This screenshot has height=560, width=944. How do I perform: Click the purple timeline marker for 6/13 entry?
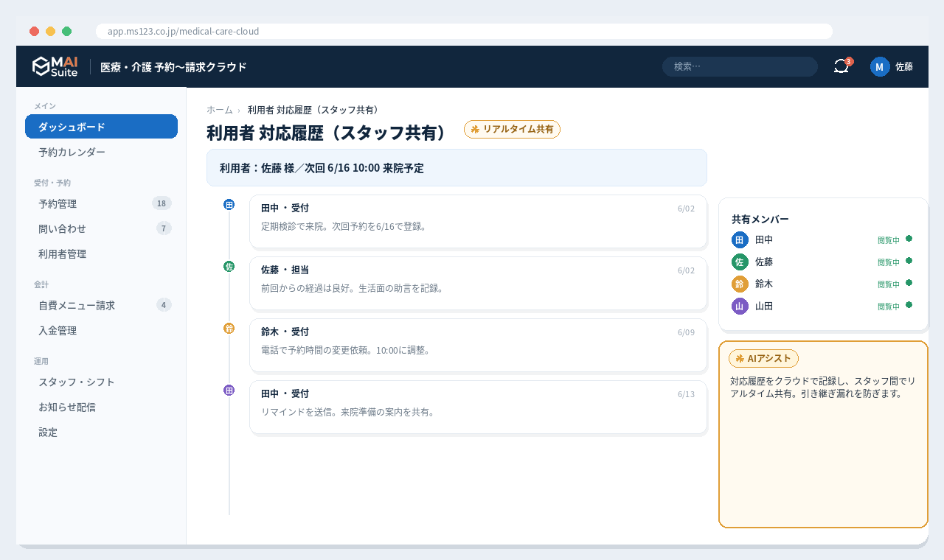coord(229,391)
